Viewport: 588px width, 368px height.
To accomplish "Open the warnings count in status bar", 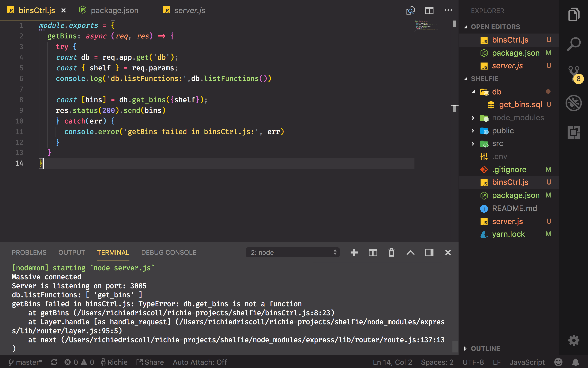I will (x=87, y=362).
